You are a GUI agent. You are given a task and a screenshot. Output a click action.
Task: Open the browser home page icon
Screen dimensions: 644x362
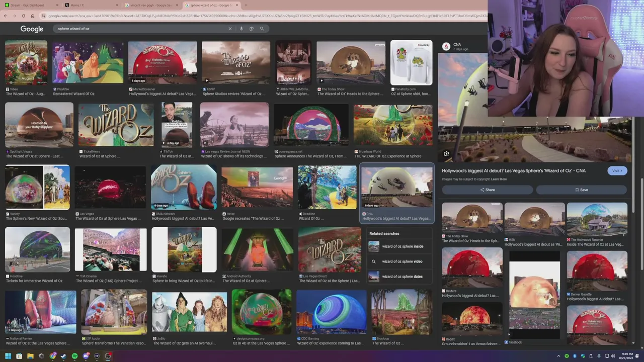pos(32,16)
